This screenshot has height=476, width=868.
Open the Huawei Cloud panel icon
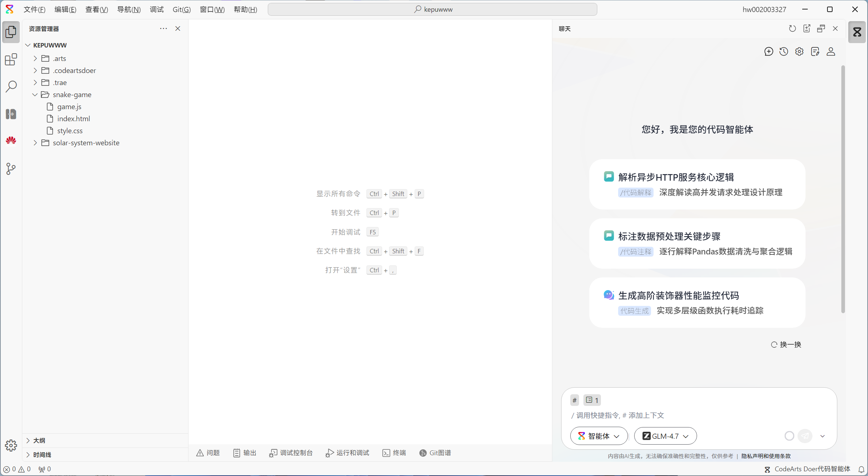tap(11, 141)
